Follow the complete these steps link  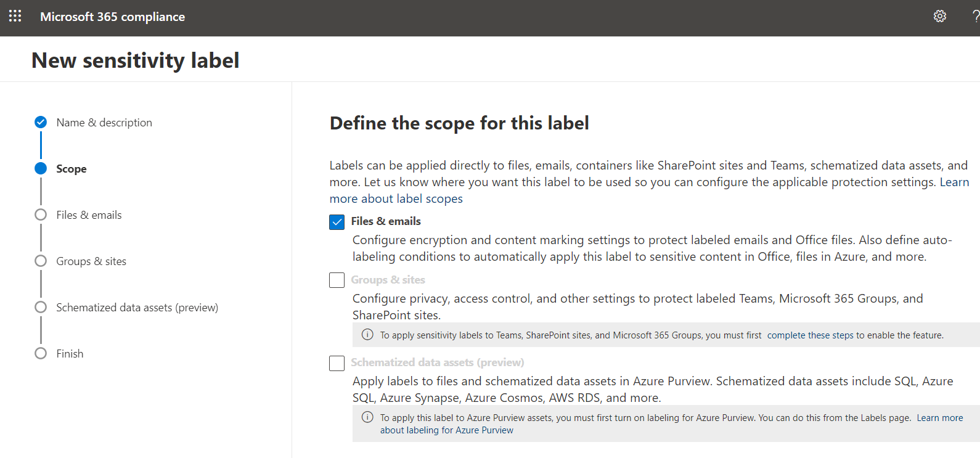click(810, 335)
